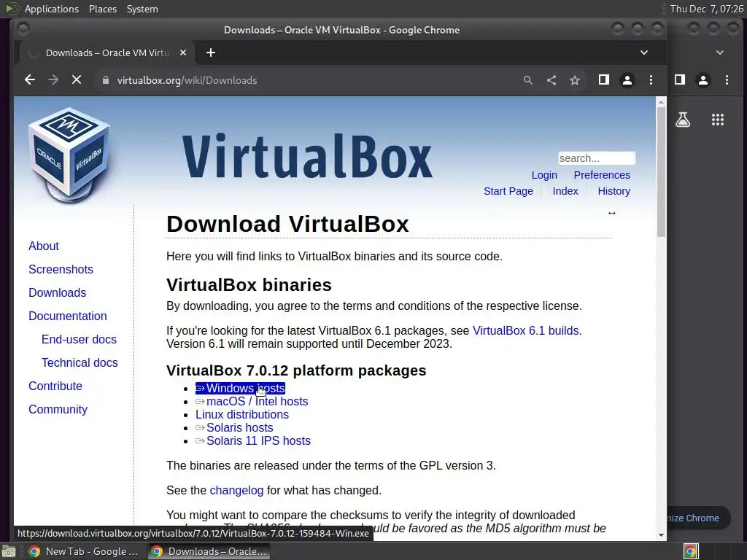The width and height of the screenshot is (747, 560).
Task: Click the Chrome icon in bottom-right tray
Action: point(691,552)
